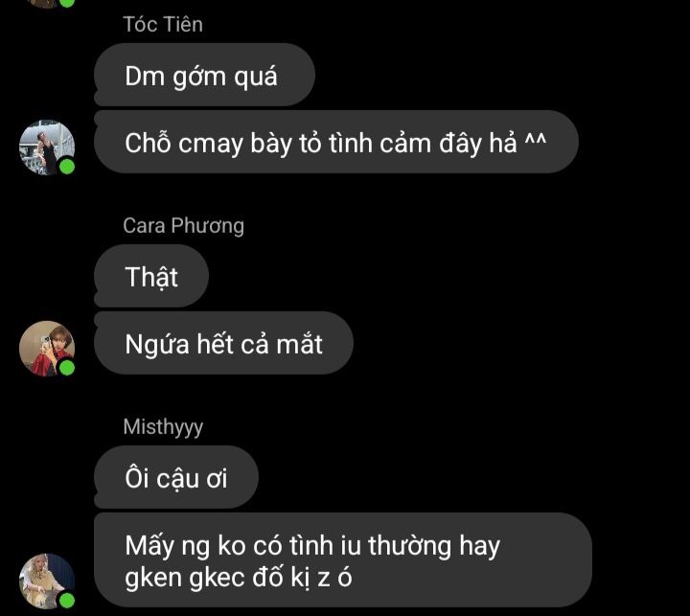Open Misthyyy's blonde-hair avatar
This screenshot has width=690, height=616.
pyautogui.click(x=47, y=581)
